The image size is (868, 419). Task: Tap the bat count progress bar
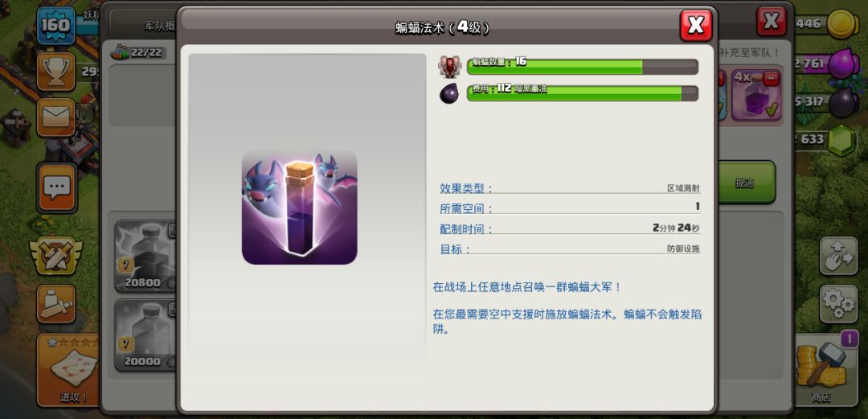pyautogui.click(x=582, y=66)
